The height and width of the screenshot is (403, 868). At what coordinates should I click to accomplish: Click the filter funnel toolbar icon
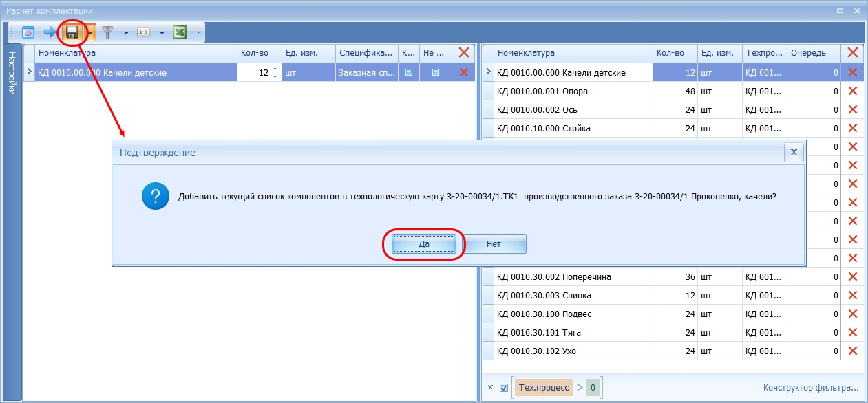tap(108, 32)
